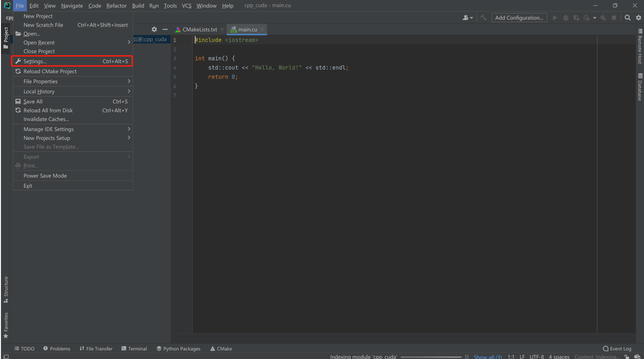644x359 pixels.
Task: Open the Problems tool window
Action: [x=57, y=349]
